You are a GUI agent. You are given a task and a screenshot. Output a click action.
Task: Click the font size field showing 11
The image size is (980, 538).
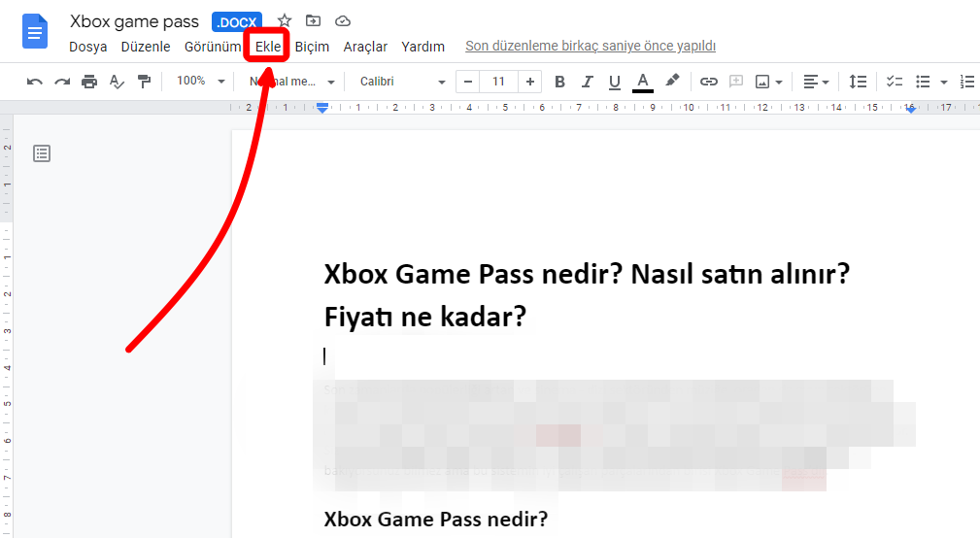coord(498,82)
